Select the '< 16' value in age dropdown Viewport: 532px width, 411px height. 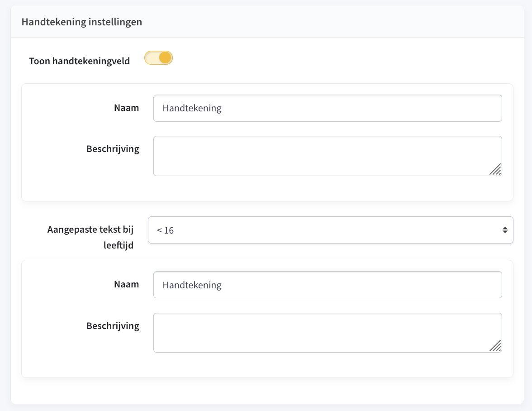pos(166,230)
